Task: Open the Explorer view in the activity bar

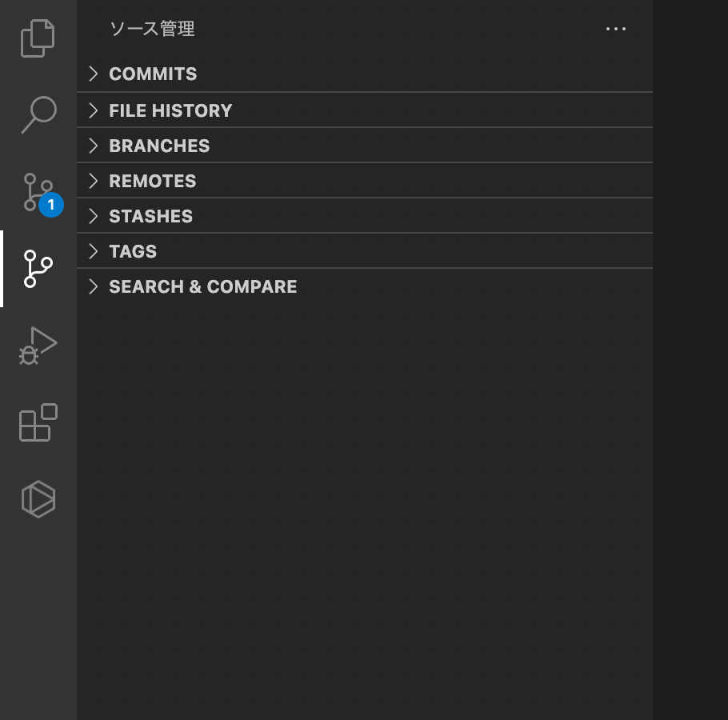Action: click(38, 38)
